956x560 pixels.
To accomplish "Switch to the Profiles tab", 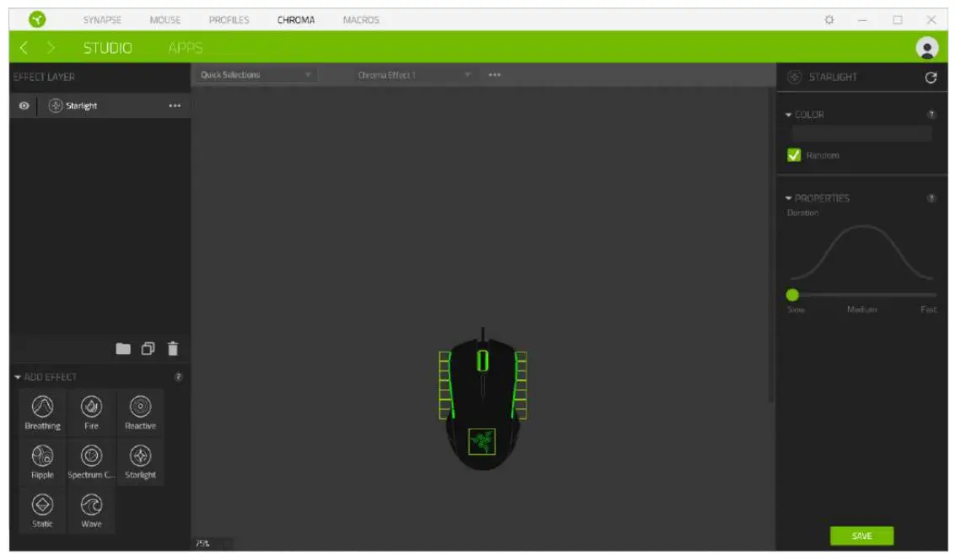I will pyautogui.click(x=230, y=20).
